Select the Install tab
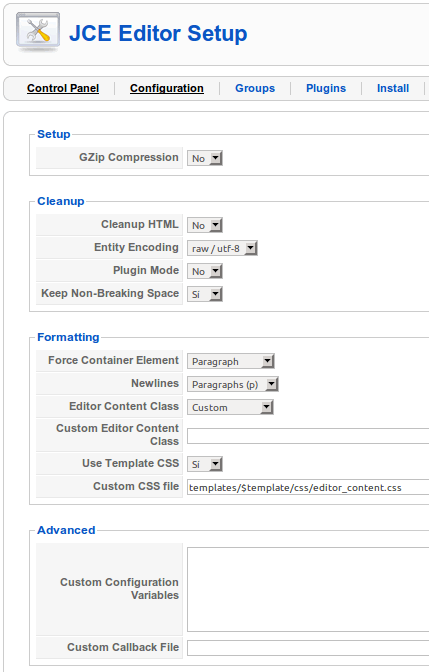The width and height of the screenshot is (429, 672). [393, 88]
